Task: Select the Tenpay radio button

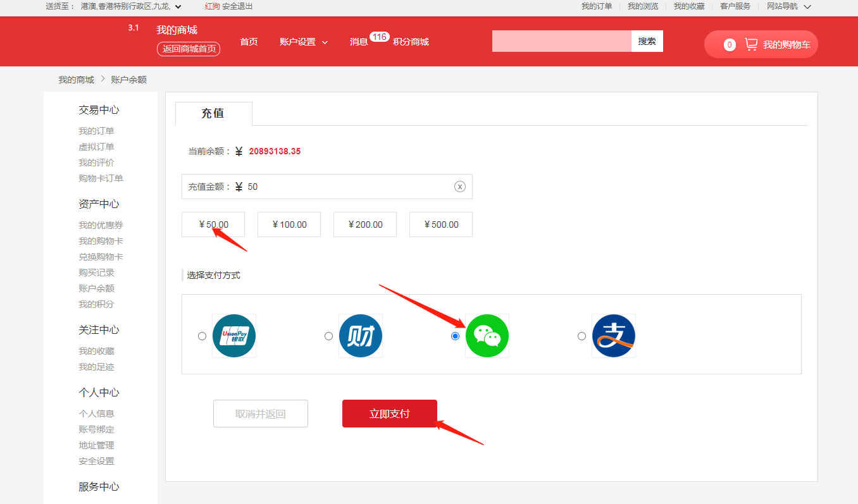Action: [x=328, y=336]
